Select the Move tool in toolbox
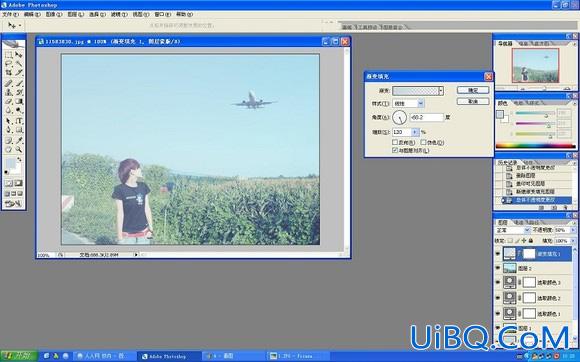This screenshot has width=580, height=362. click(18, 54)
